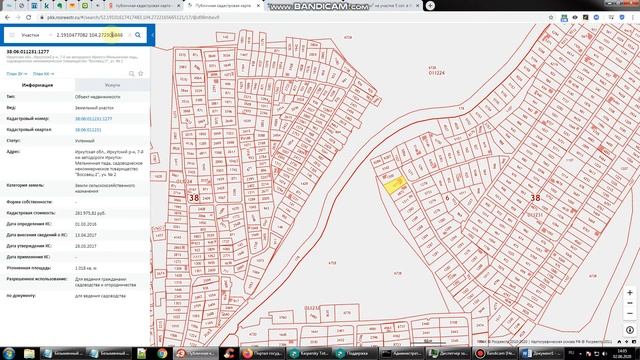Close the first Публичная кадастровая карта tab
640x360 pixels.
[x=178, y=6]
